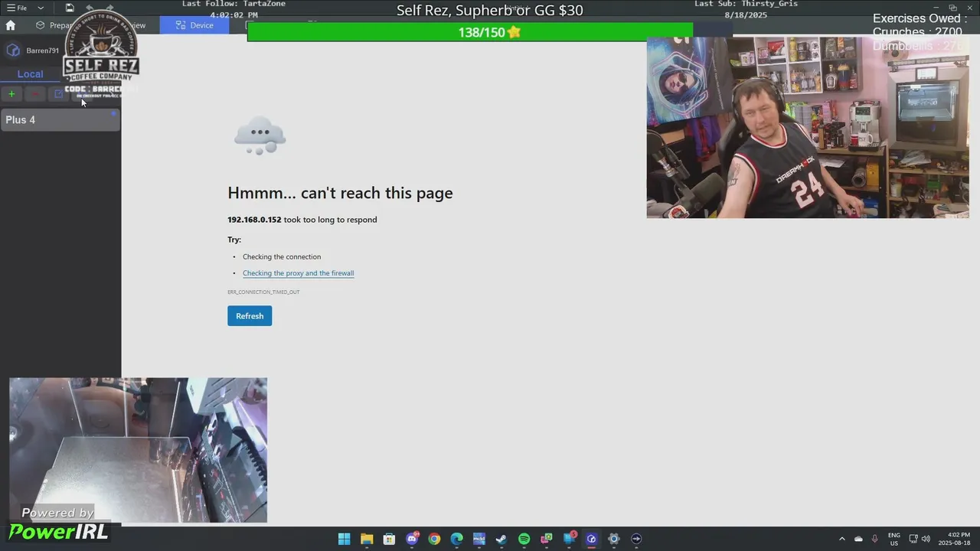The width and height of the screenshot is (980, 551).
Task: Open File Explorer from the taskbar
Action: tap(367, 539)
